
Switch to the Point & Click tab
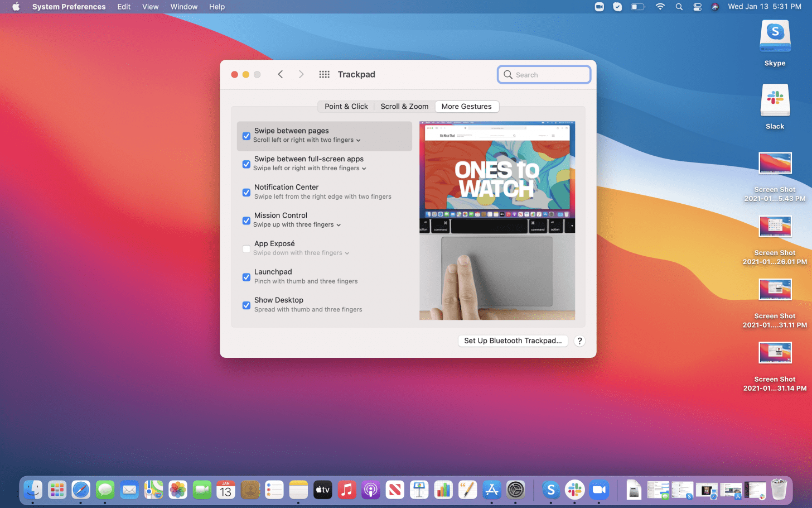pos(346,107)
